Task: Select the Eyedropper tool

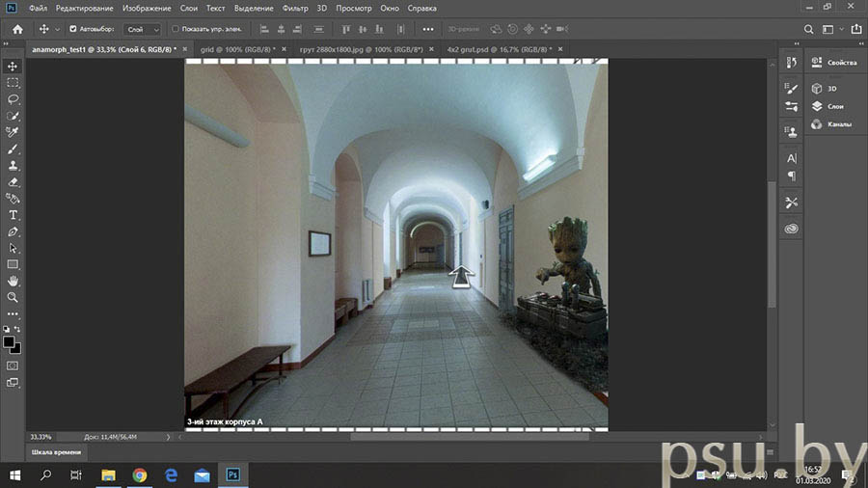Action: [x=13, y=132]
